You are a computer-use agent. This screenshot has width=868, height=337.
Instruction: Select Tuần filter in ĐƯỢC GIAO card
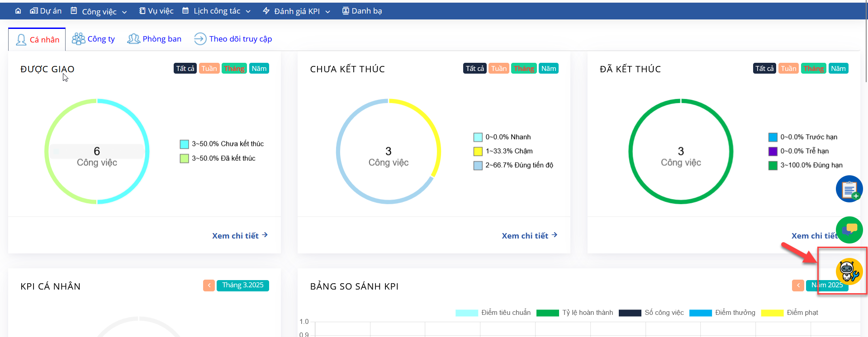pos(209,68)
